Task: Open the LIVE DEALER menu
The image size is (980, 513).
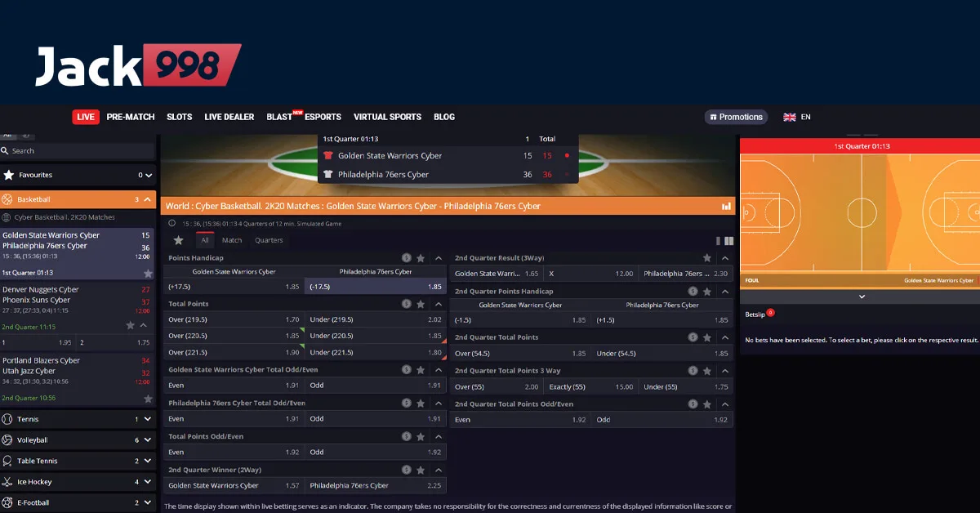Action: [229, 117]
